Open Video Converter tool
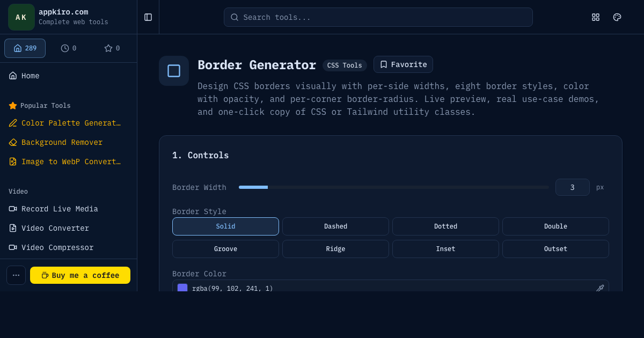644x338 pixels. pos(69,228)
